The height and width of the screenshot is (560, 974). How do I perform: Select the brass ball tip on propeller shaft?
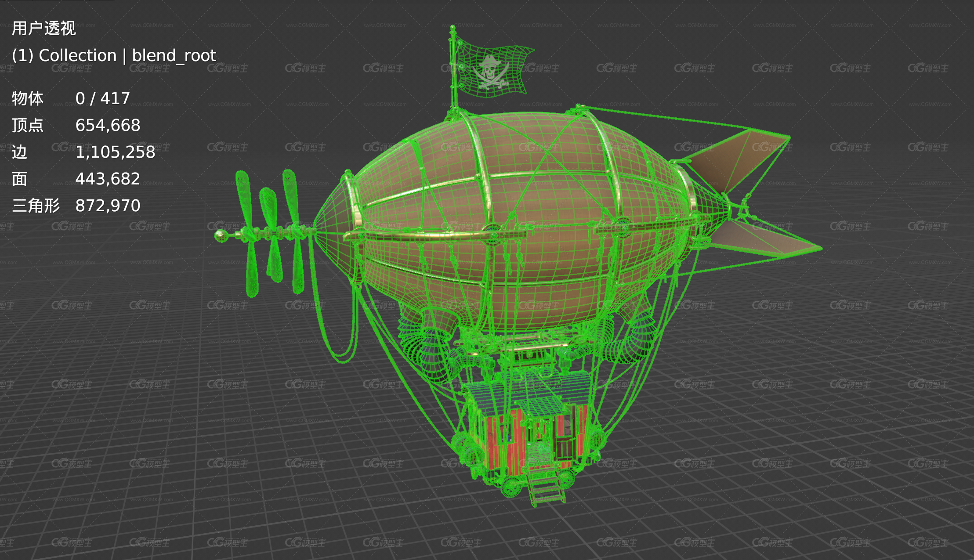click(222, 236)
